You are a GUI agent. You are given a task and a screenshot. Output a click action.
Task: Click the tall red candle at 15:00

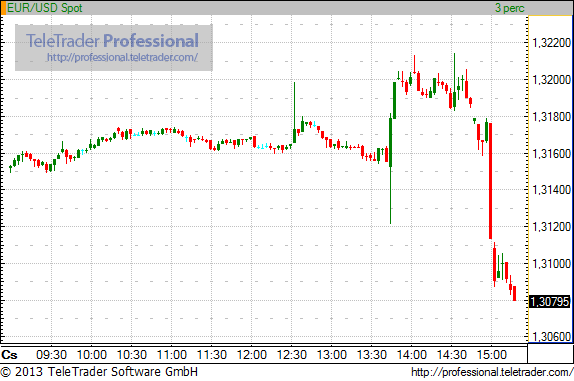coord(491,181)
